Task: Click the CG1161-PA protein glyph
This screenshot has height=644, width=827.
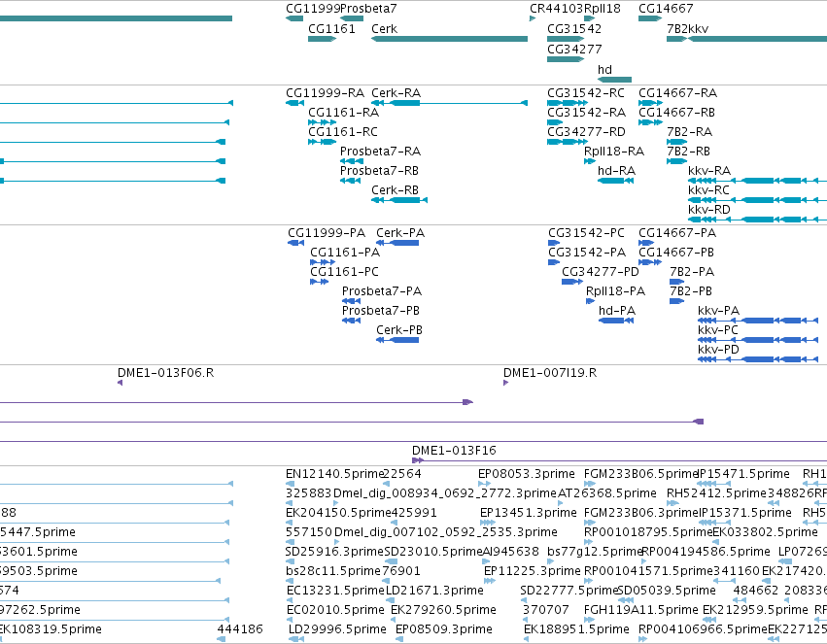Action: 323,262
